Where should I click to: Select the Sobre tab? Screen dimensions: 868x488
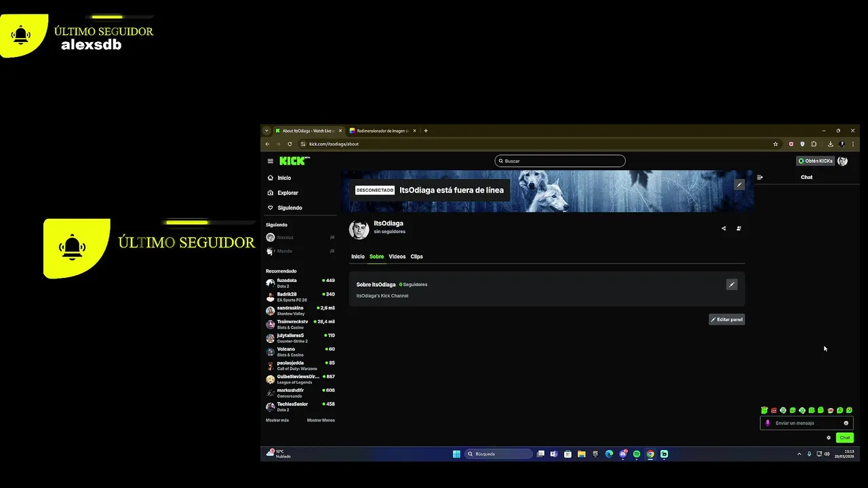[376, 256]
